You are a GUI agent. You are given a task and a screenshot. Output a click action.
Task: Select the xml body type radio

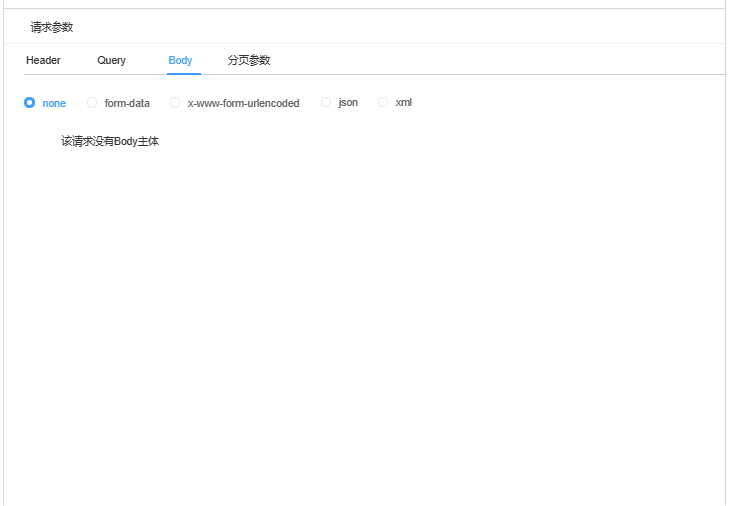pos(383,102)
